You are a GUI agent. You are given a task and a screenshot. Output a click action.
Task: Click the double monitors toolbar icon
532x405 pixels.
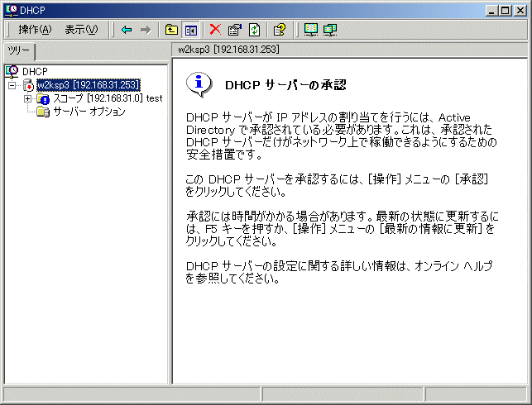point(330,30)
